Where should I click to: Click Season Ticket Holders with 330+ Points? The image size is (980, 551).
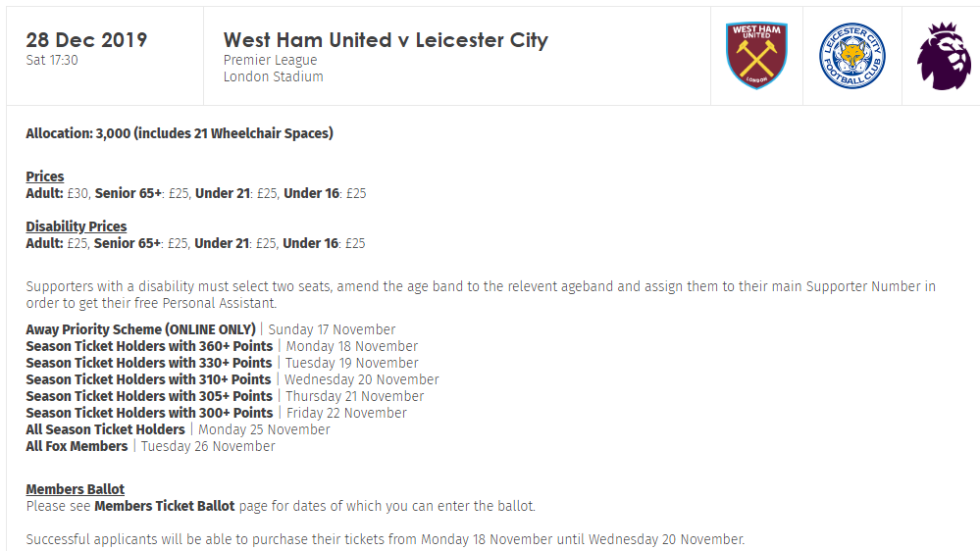149,363
